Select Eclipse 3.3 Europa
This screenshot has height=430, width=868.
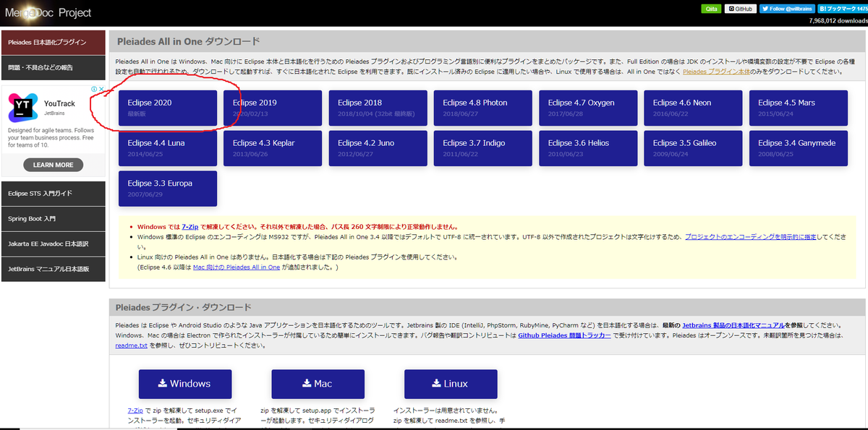tap(168, 189)
